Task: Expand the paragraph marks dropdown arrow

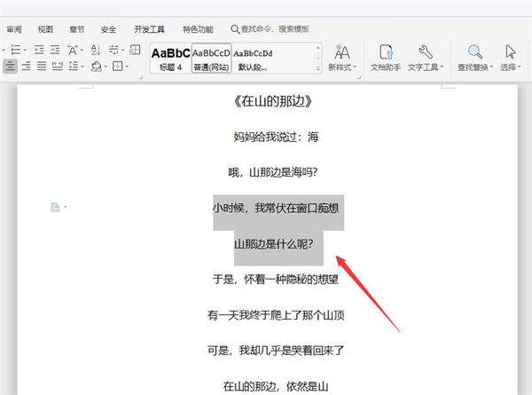Action: click(x=122, y=51)
